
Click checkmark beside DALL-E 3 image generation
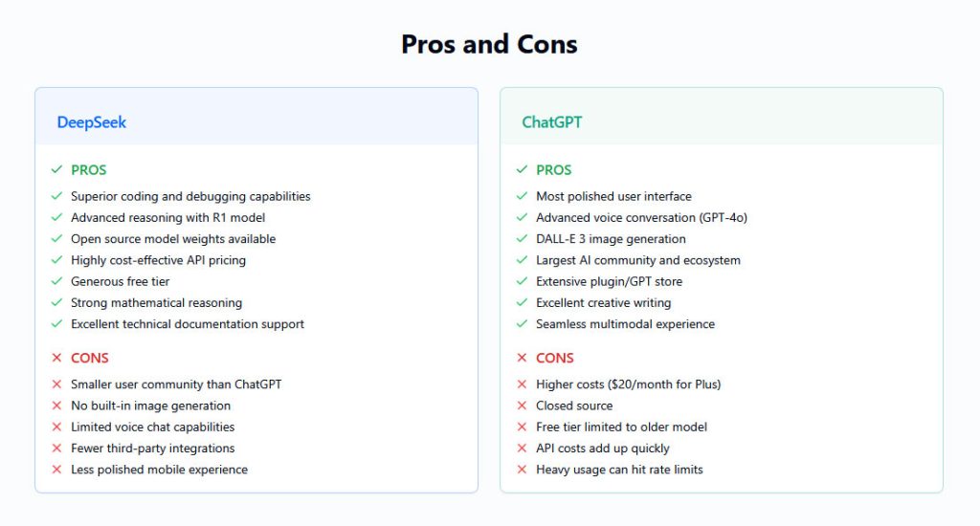(522, 239)
